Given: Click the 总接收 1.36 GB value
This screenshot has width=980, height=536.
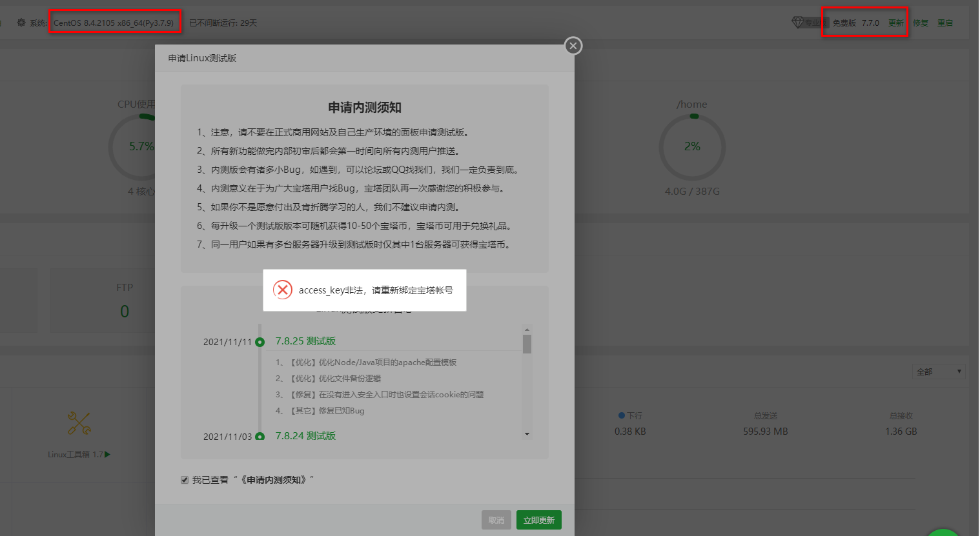Looking at the screenshot, I should (901, 431).
